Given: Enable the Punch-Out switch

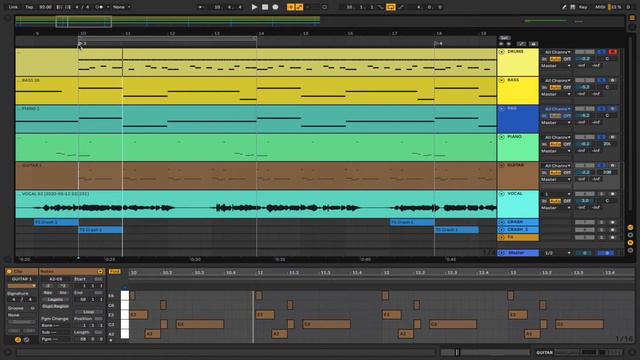Looking at the screenshot, I should 401,7.
